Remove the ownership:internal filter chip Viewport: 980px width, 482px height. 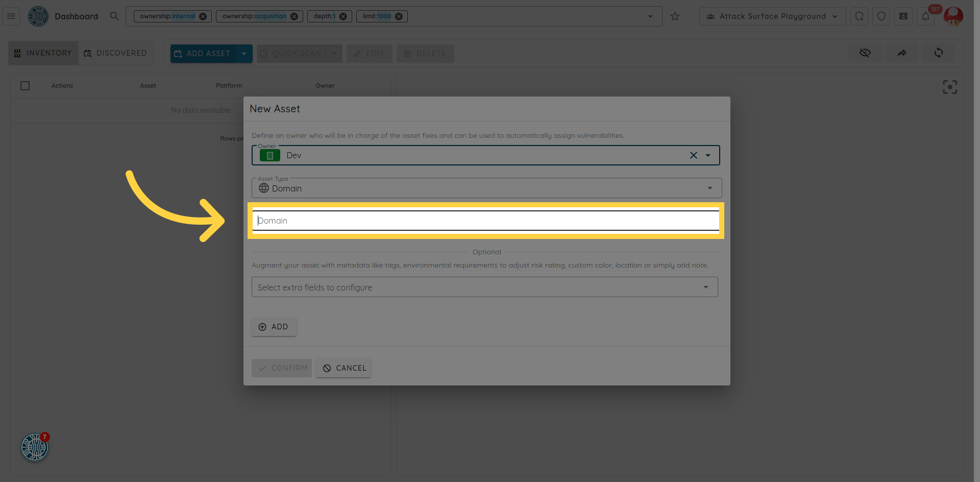click(x=203, y=16)
